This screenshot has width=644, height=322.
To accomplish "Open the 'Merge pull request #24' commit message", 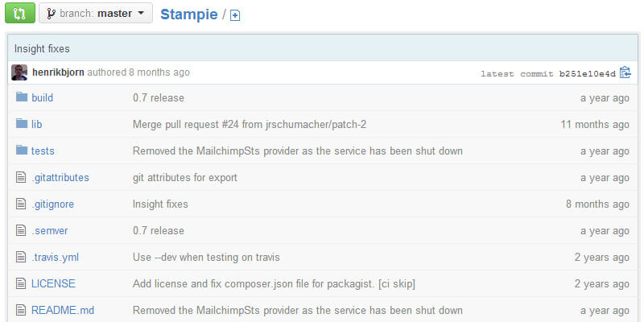I will (x=250, y=124).
